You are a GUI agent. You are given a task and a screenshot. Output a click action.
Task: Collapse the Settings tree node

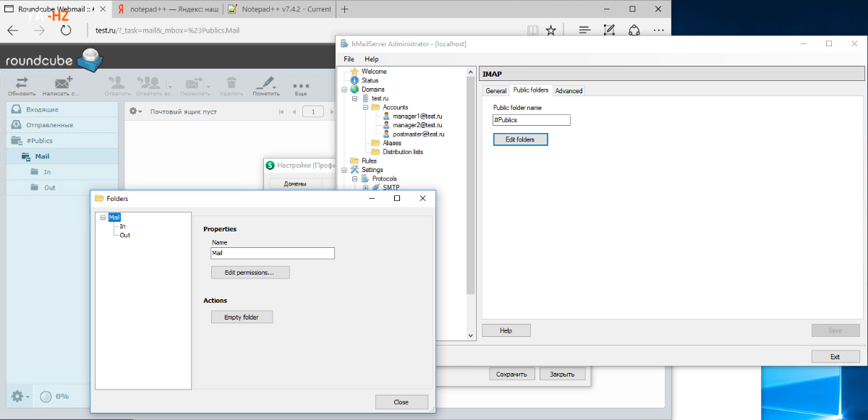coord(344,170)
